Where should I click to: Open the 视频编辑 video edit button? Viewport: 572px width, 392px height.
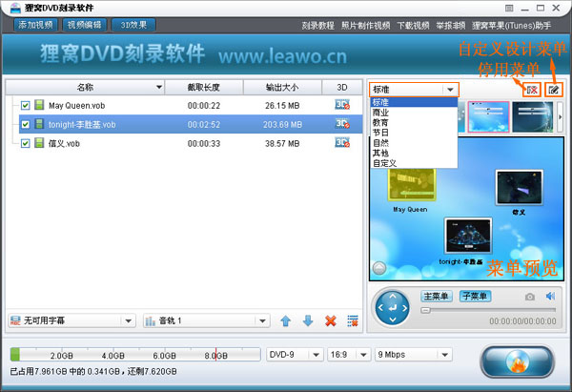coord(84,25)
